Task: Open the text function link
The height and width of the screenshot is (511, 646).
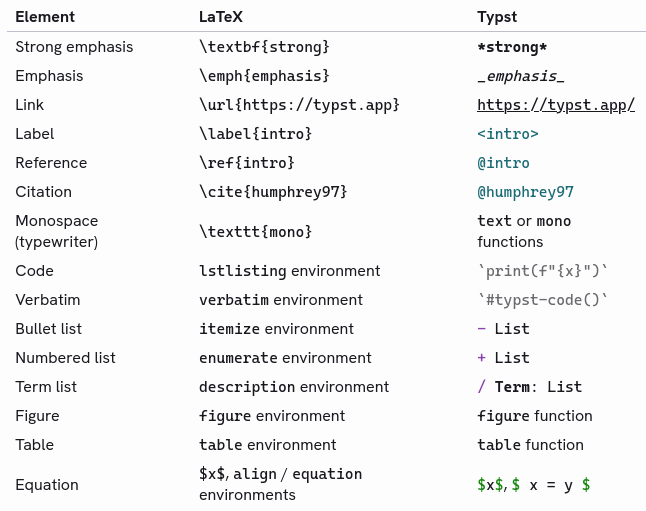Action: click(x=494, y=221)
